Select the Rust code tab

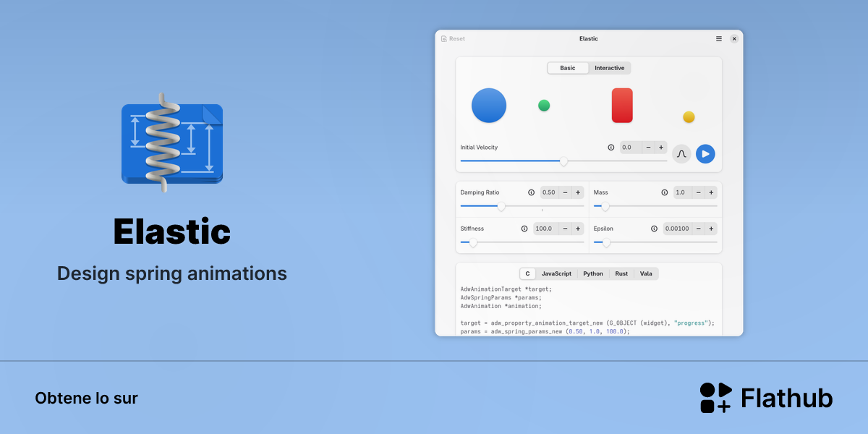[x=621, y=273]
